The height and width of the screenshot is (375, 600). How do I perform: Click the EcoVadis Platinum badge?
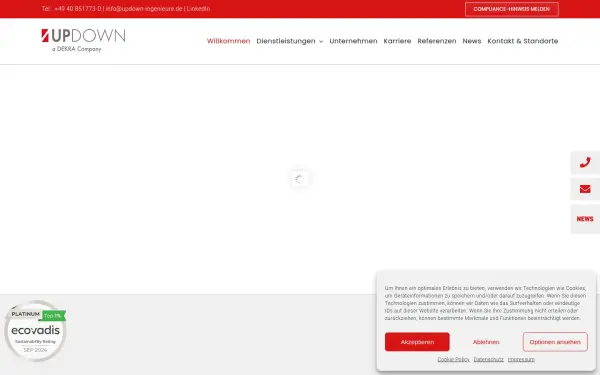(36, 331)
